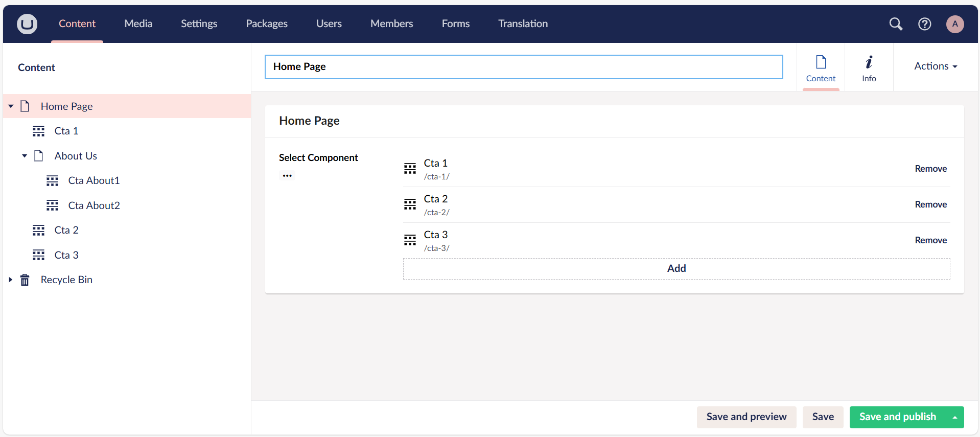Click the Content tree header

(36, 67)
